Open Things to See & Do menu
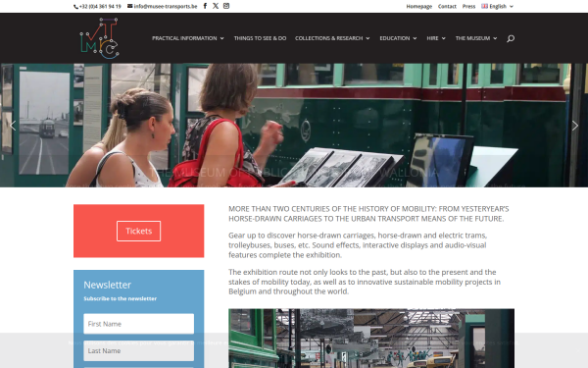The height and width of the screenshot is (368, 588). [260, 38]
